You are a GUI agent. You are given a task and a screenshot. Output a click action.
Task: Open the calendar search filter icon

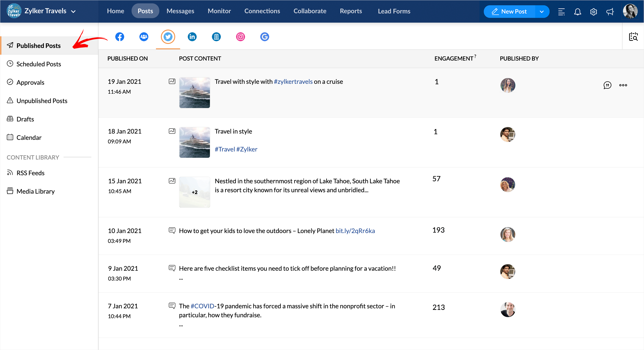point(633,37)
